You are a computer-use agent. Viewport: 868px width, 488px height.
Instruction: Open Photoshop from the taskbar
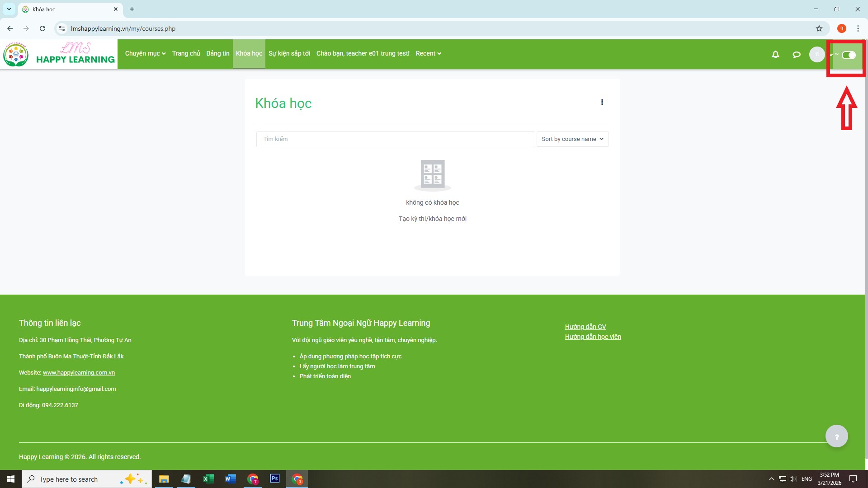tap(274, 479)
